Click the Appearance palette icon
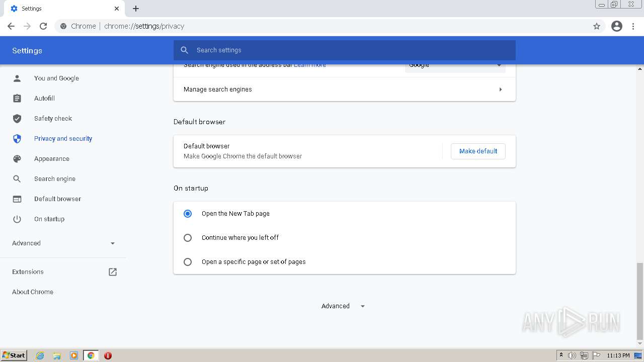This screenshot has height=362, width=644. tap(17, 159)
